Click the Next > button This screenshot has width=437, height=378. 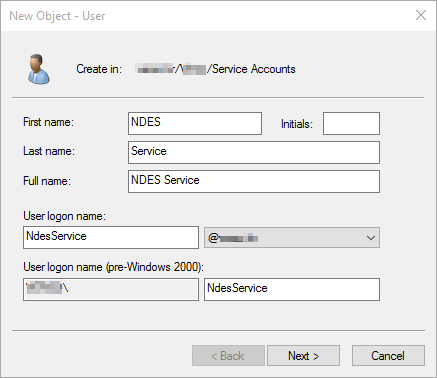(303, 356)
